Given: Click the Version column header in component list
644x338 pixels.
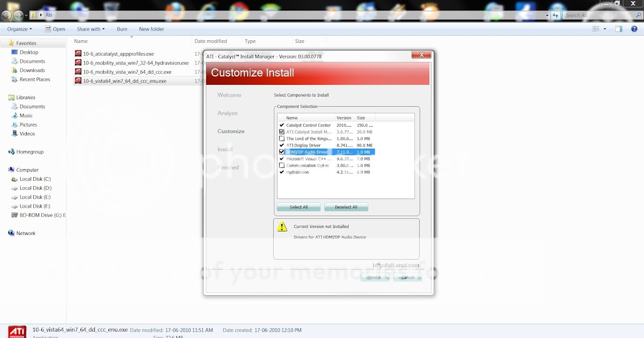Looking at the screenshot, I should coord(345,118).
